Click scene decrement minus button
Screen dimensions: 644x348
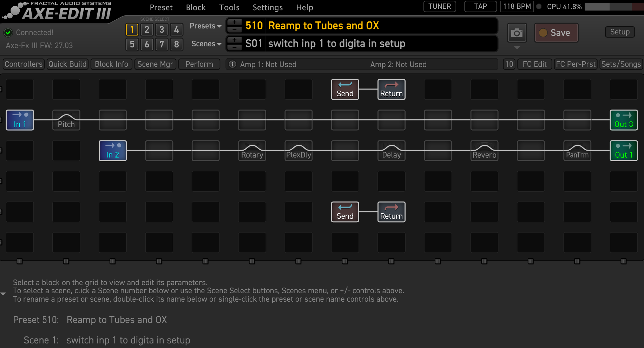(234, 47)
